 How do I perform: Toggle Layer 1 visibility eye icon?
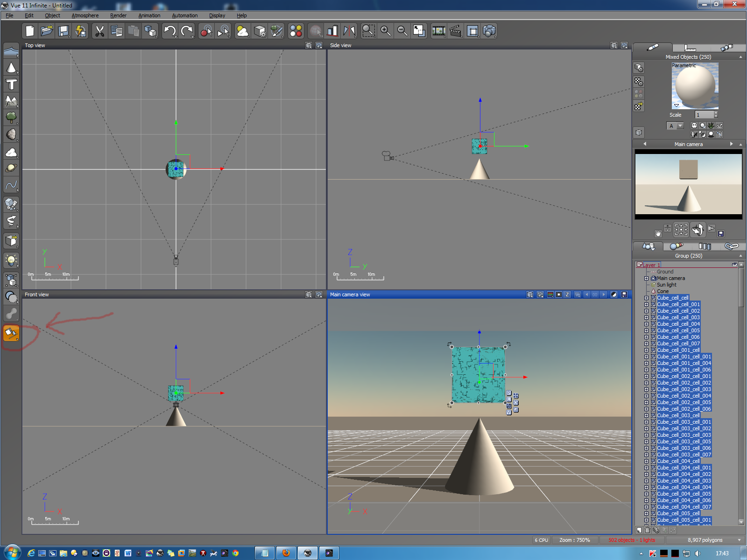tap(734, 265)
